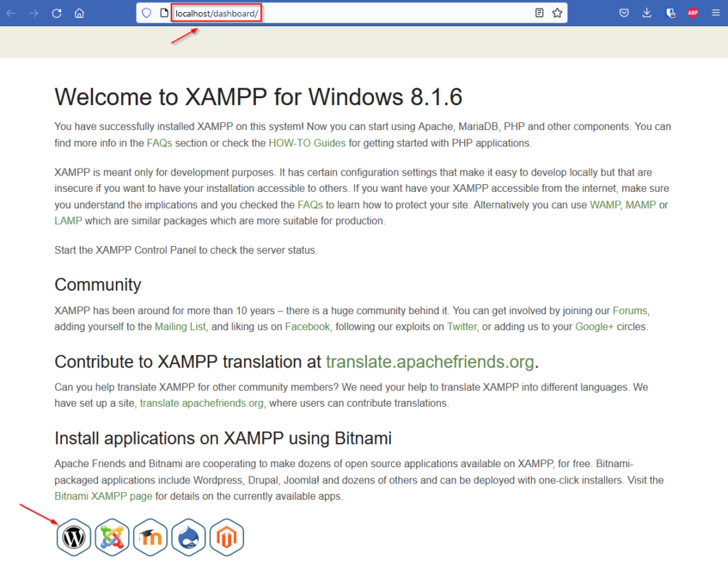This screenshot has width=728, height=566.
Task: Toggle Reader View in the address bar
Action: click(x=539, y=13)
